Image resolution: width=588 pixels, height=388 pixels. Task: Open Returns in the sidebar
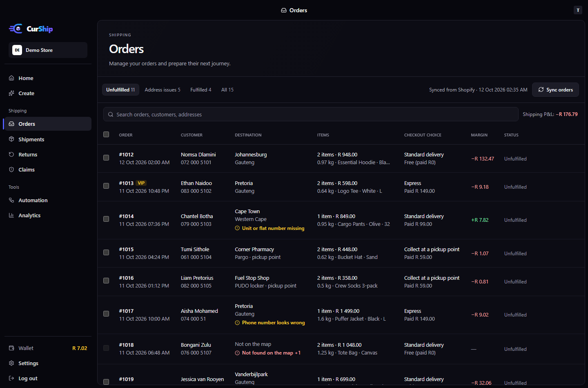[x=48, y=154]
